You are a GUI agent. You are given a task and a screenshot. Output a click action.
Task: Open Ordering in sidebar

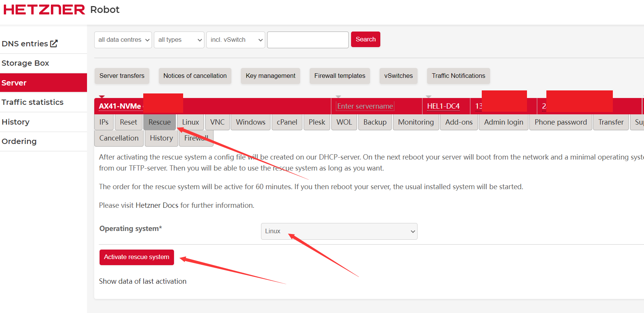coord(19,141)
